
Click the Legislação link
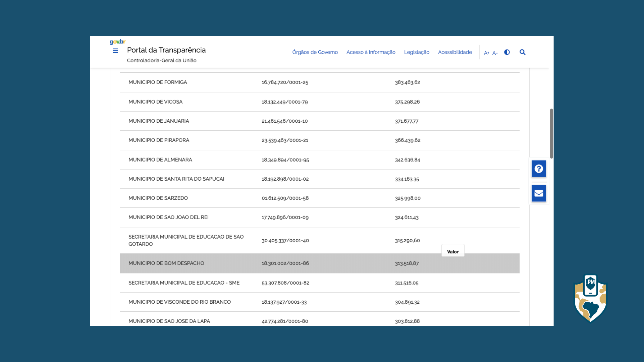pos(417,52)
